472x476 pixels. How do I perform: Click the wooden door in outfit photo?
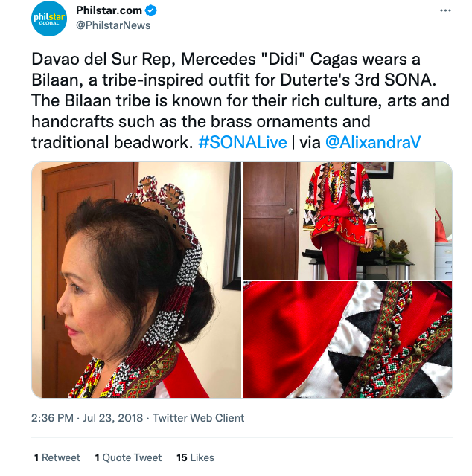272,220
